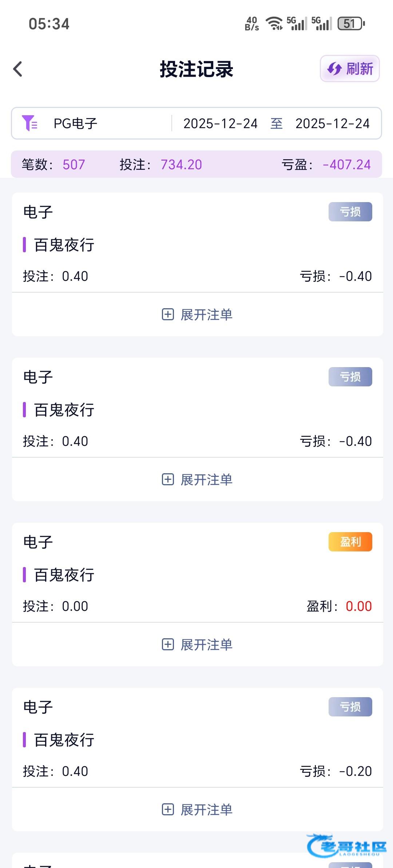Tap the 投注记录 page title
This screenshot has width=393, height=868.
pos(196,69)
